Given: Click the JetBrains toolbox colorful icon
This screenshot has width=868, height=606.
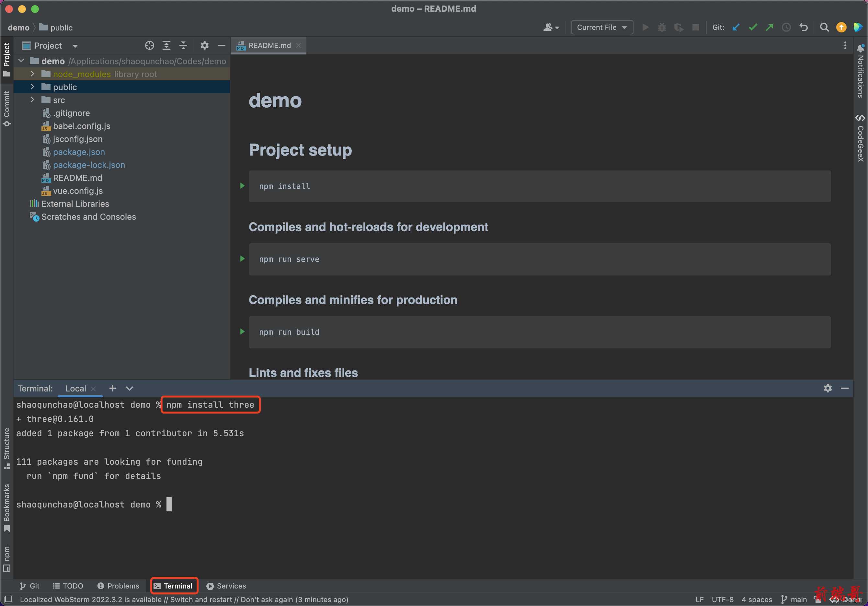Looking at the screenshot, I should pyautogui.click(x=858, y=27).
